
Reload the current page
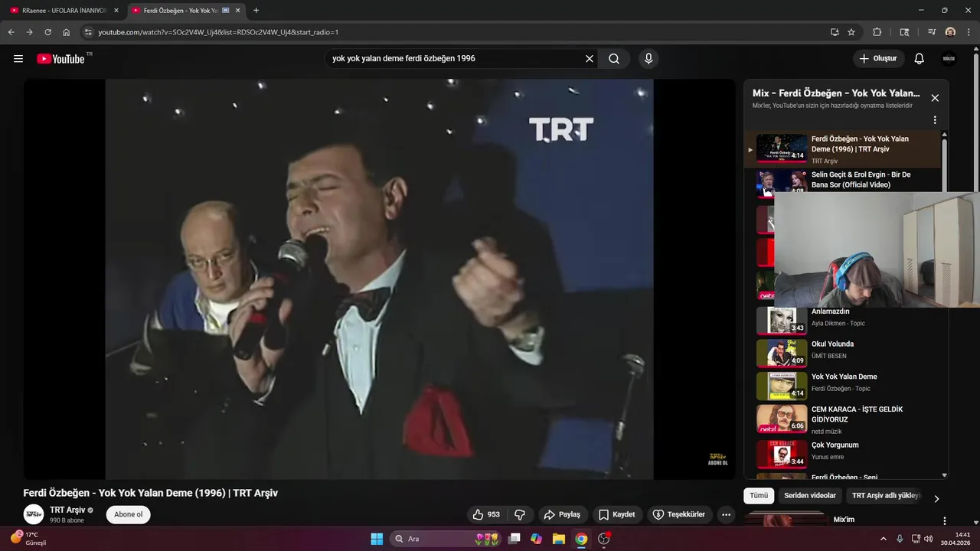pos(47,32)
